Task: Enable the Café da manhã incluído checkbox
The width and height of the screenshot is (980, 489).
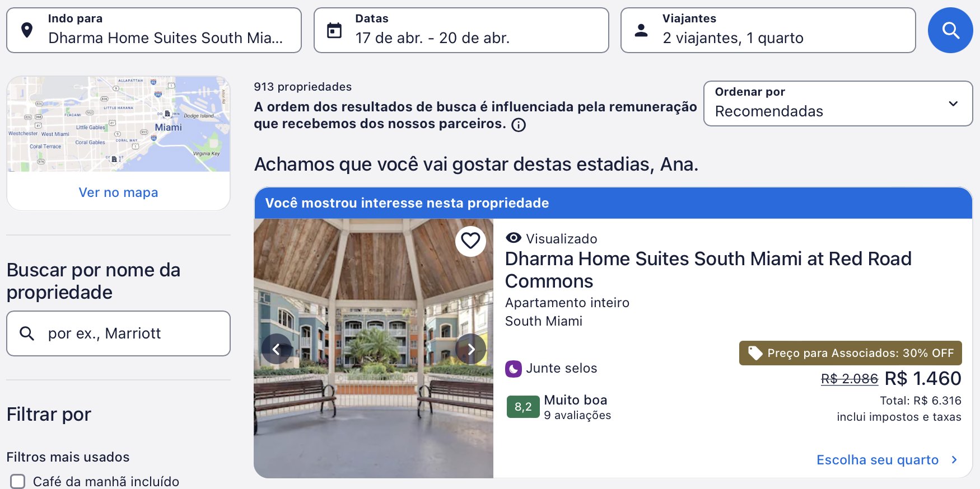Action: [x=18, y=482]
